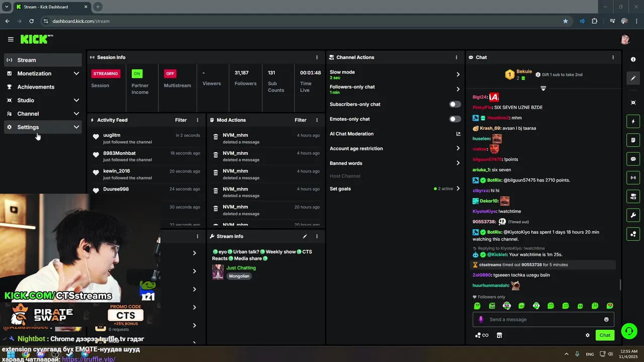Open Stream info options menu
This screenshot has width=644, height=362.
coord(316,236)
